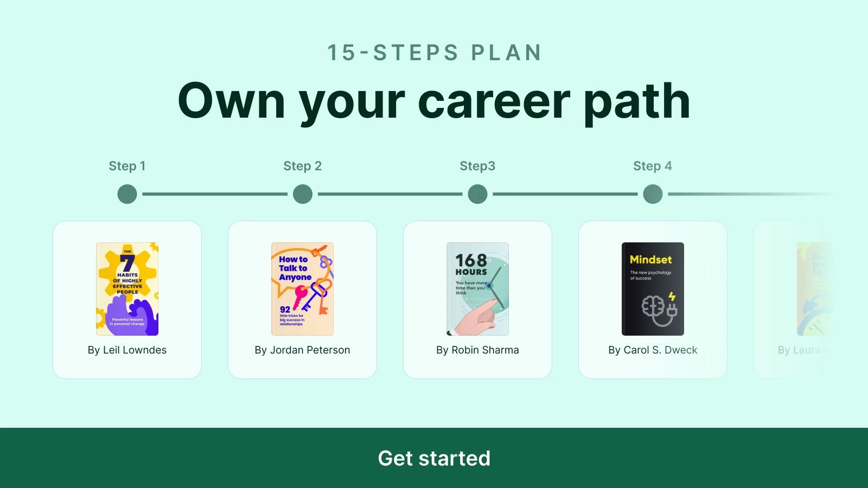Select the partially visible fifth book cover
Screen dimensions: 868x488
pos(814,288)
